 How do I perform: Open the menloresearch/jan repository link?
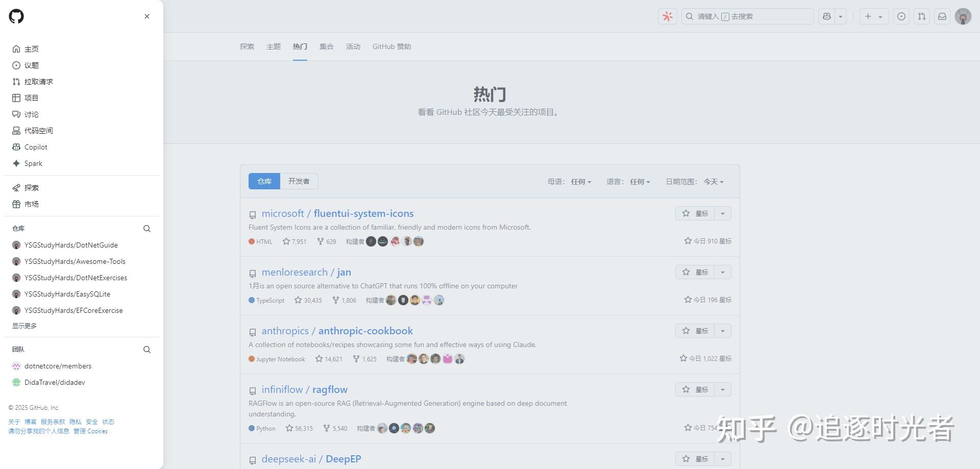point(306,272)
